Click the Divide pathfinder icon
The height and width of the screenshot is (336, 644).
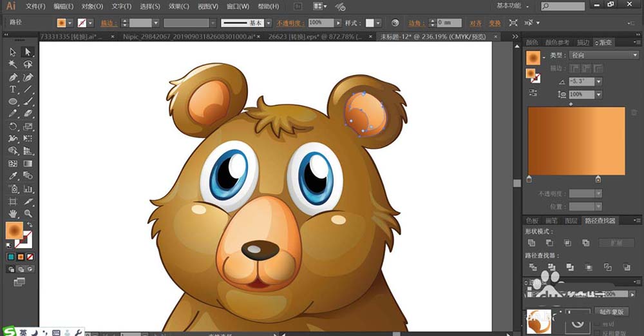(533, 268)
